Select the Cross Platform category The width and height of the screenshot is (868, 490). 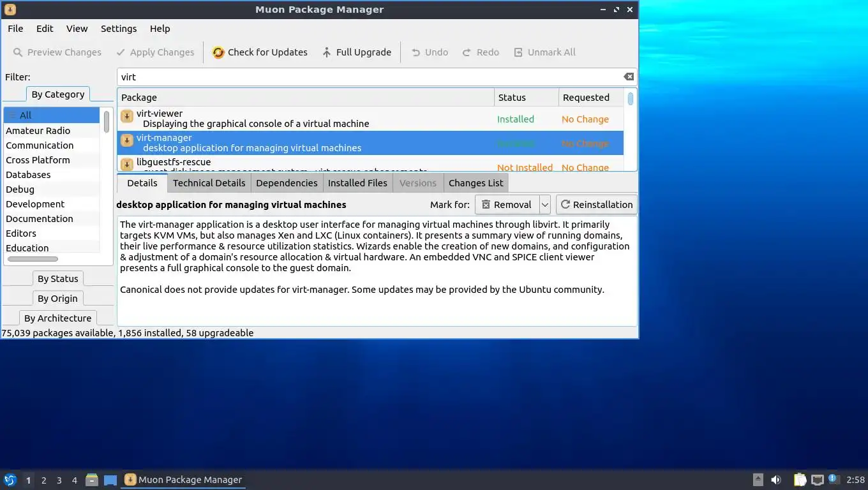point(52,160)
